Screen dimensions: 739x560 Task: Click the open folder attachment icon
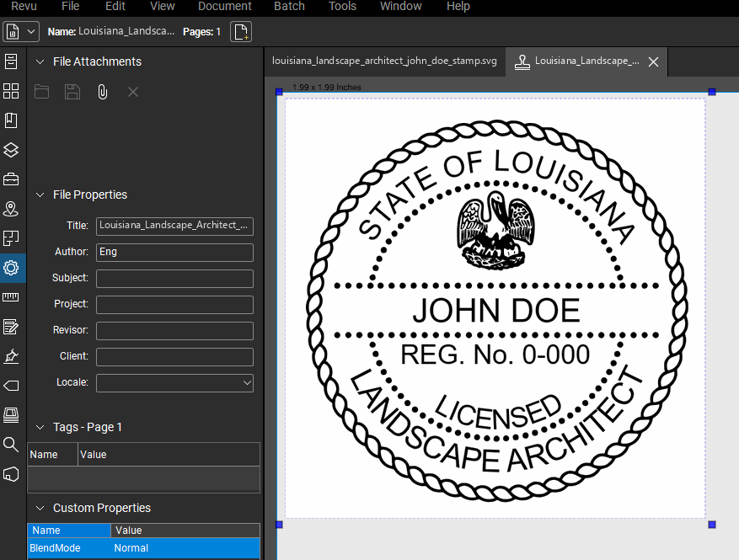pos(41,92)
